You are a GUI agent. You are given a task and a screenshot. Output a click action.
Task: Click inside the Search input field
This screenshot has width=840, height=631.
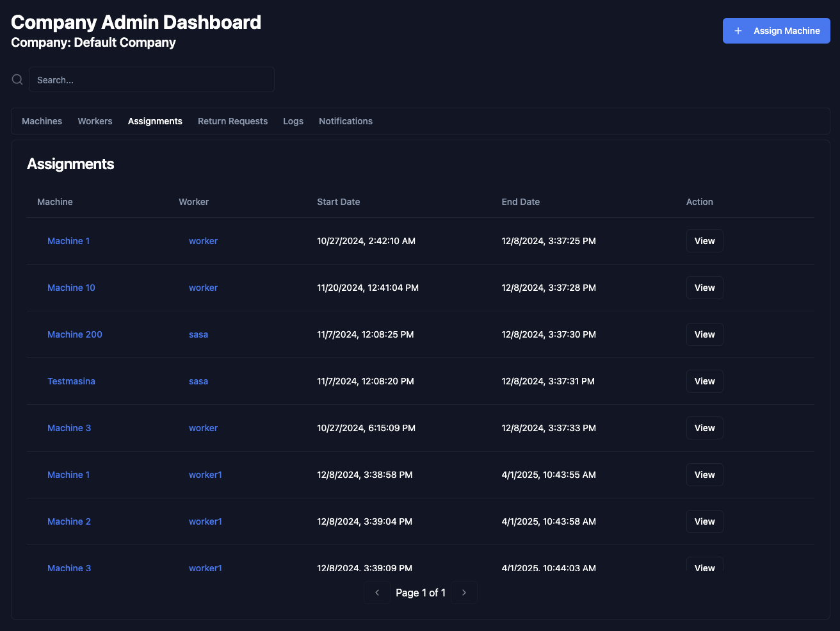[x=152, y=79]
